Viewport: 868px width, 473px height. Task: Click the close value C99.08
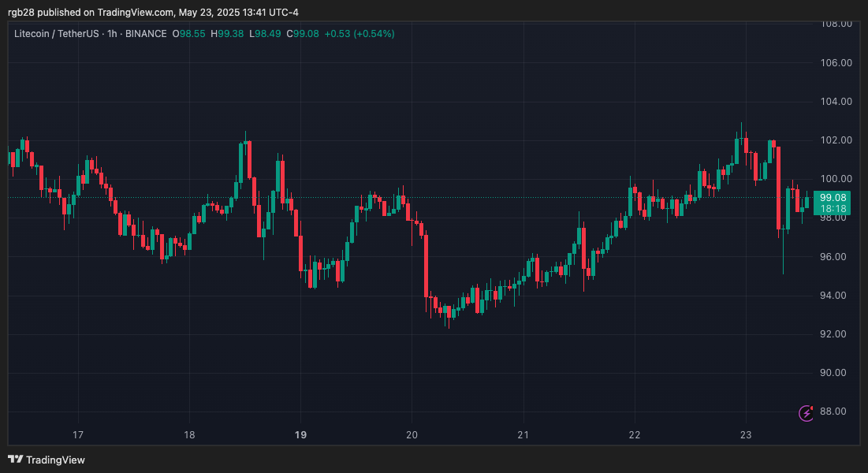pos(302,34)
